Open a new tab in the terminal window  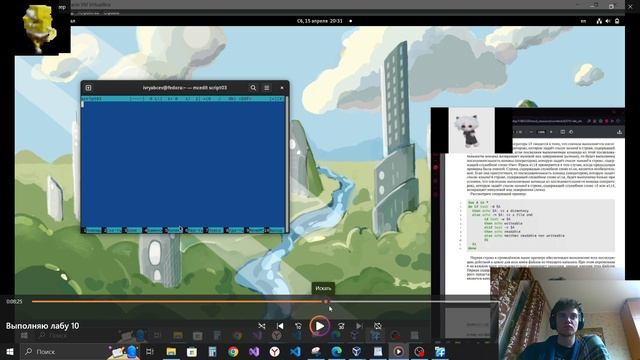(x=88, y=88)
